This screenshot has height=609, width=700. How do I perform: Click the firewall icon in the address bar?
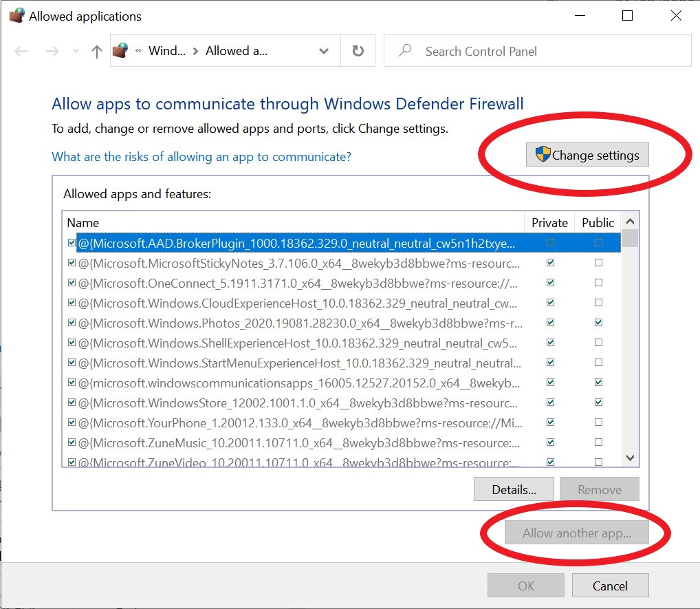point(120,50)
